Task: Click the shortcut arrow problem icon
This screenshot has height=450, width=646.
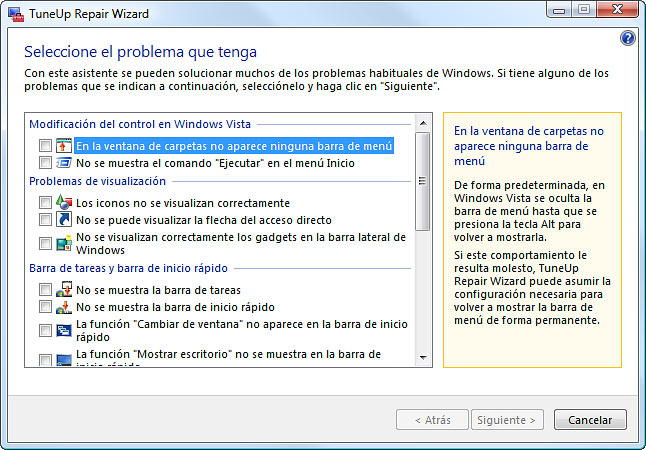Action: (64, 219)
